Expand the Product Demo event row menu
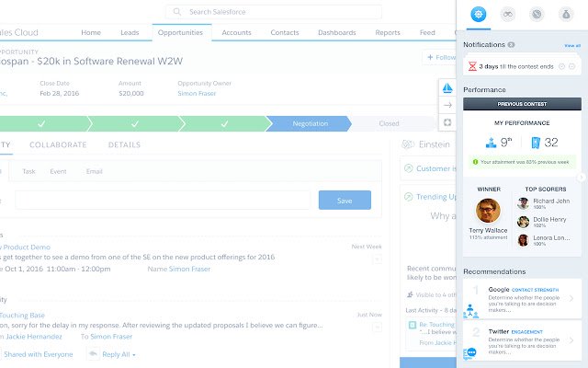 pos(378,259)
